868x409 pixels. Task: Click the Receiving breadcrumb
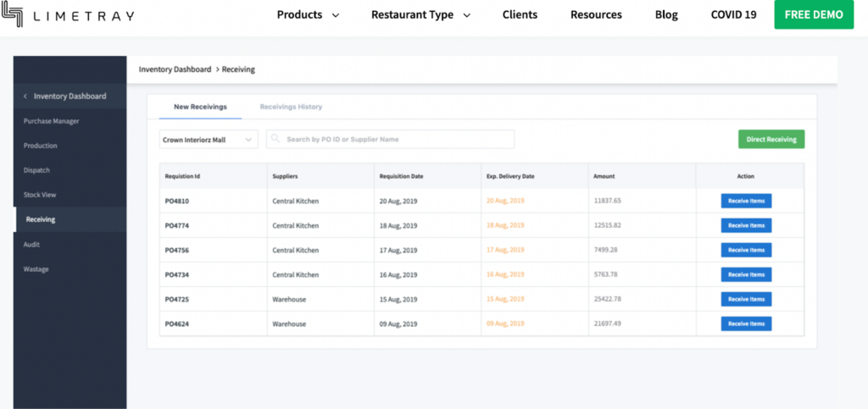click(238, 69)
